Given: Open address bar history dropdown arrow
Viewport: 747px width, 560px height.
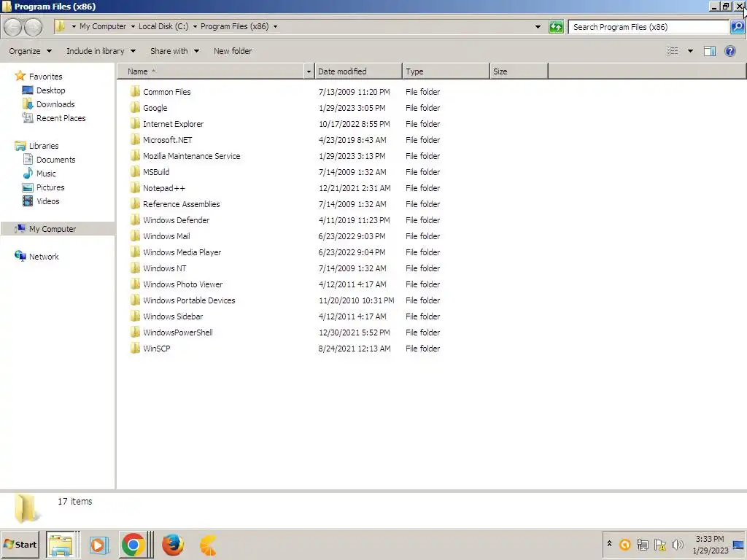Looking at the screenshot, I should [538, 27].
